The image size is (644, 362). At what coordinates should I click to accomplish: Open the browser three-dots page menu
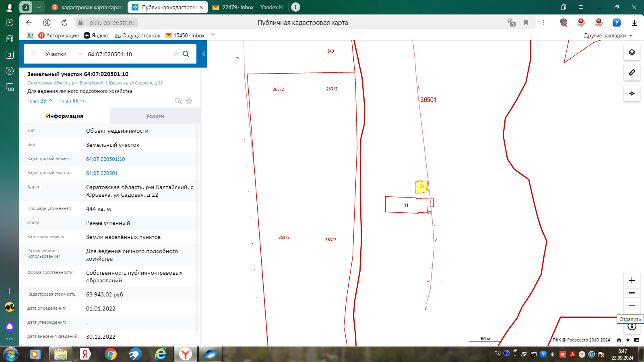click(x=543, y=23)
